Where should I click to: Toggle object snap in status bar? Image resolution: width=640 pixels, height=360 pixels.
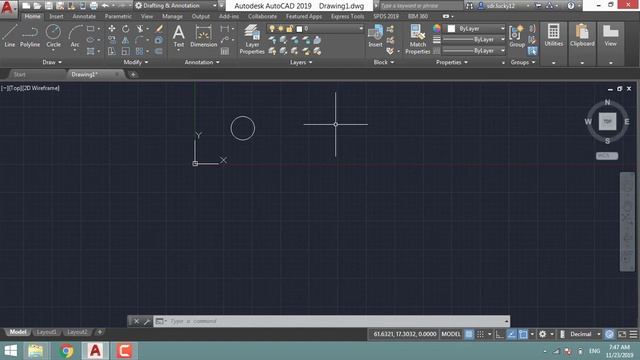tap(523, 334)
